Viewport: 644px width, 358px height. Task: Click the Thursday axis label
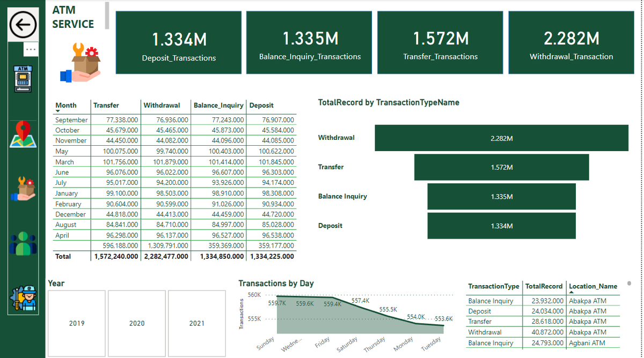point(374,345)
